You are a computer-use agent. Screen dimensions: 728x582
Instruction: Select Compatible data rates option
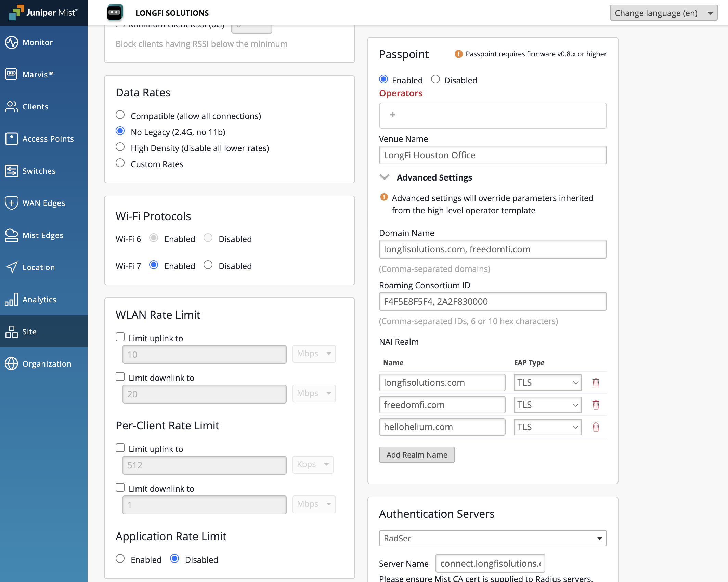[120, 115]
